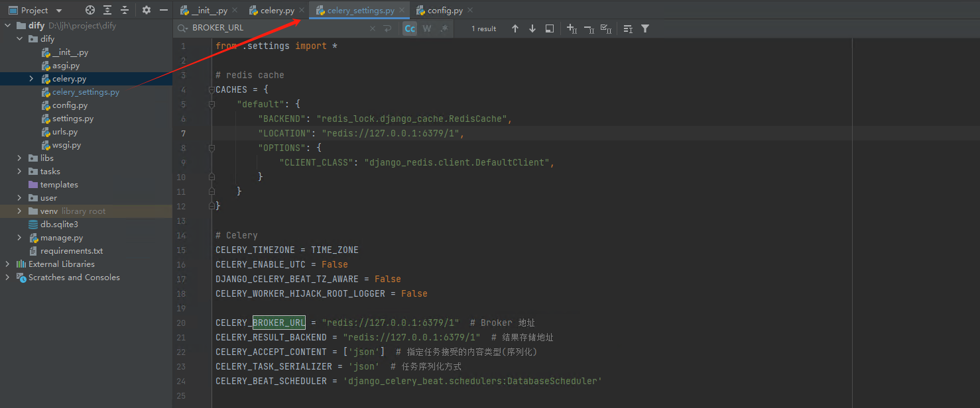Open Project panel settings gear icon

(x=145, y=10)
